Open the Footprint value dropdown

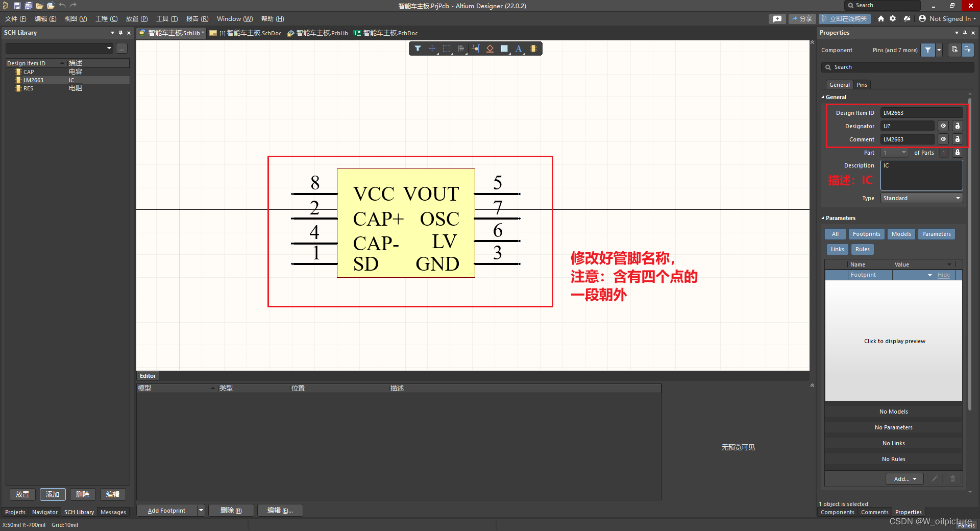[929, 275]
